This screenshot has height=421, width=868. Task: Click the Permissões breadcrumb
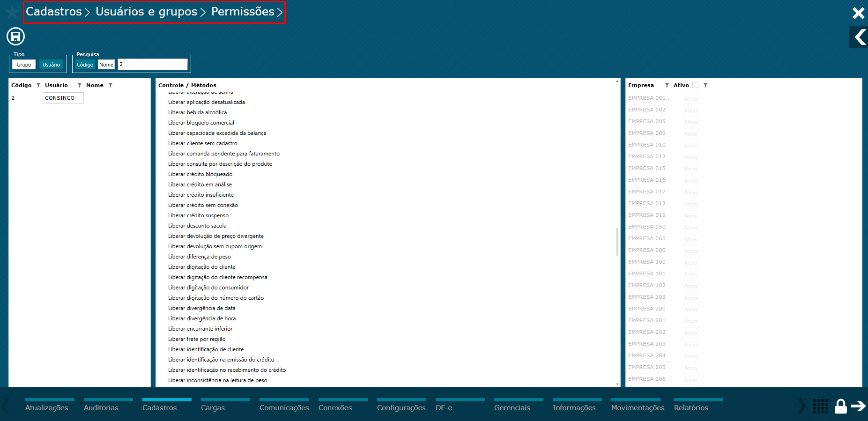pos(243,12)
